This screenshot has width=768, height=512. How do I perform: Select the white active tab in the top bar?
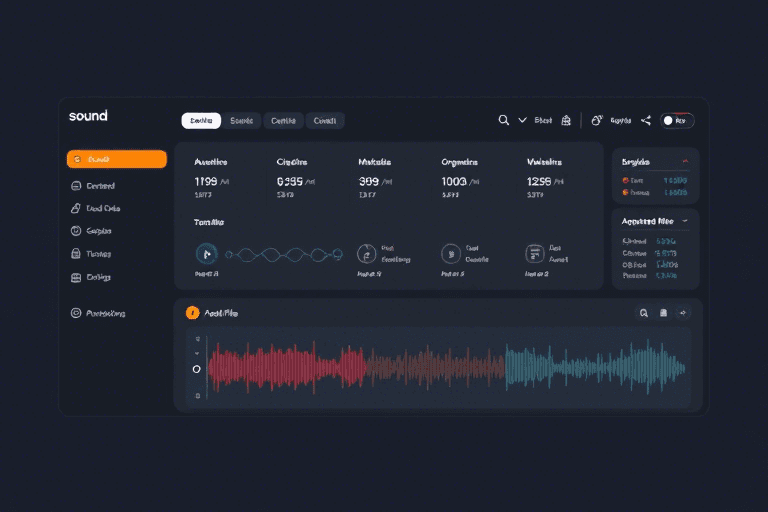pos(200,121)
